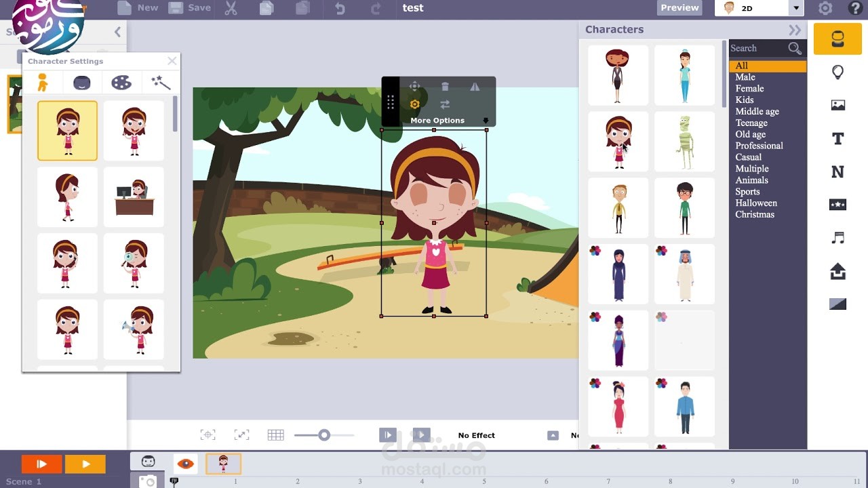Click the Paste icon in top bar
This screenshot has width=868, height=488.
pos(302,8)
